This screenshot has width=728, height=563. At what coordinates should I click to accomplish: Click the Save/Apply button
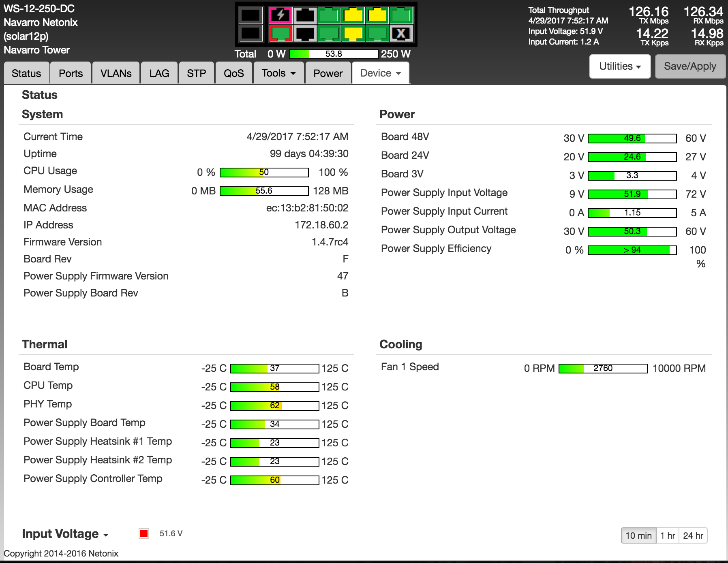[x=690, y=66]
